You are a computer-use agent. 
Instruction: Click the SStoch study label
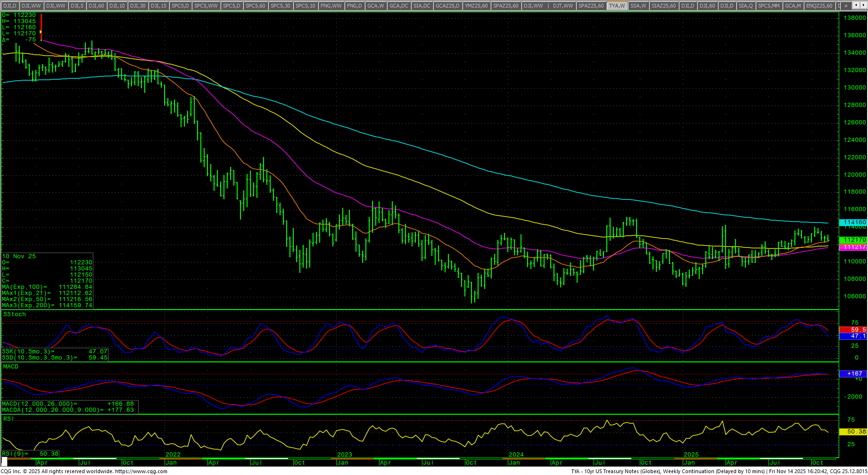coord(15,314)
